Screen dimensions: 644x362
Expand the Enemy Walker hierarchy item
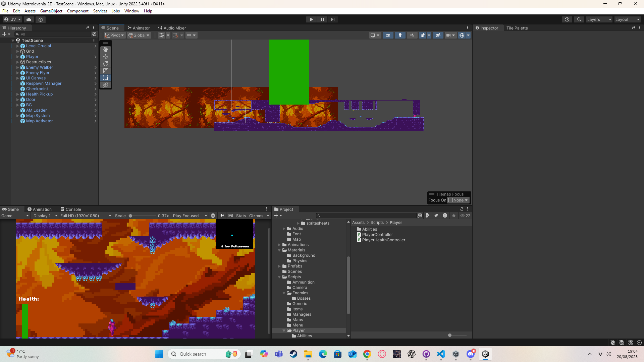(18, 67)
